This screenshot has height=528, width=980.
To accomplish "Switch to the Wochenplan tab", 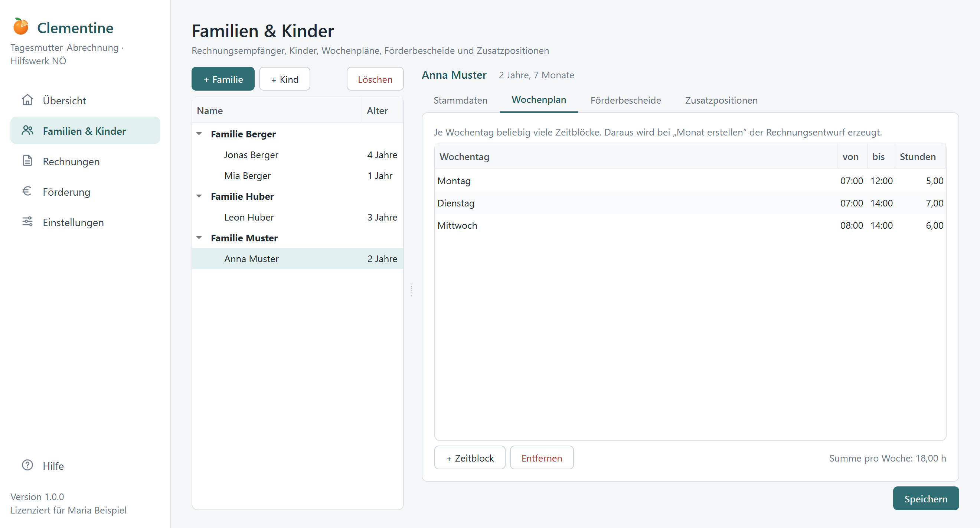I will 539,100.
